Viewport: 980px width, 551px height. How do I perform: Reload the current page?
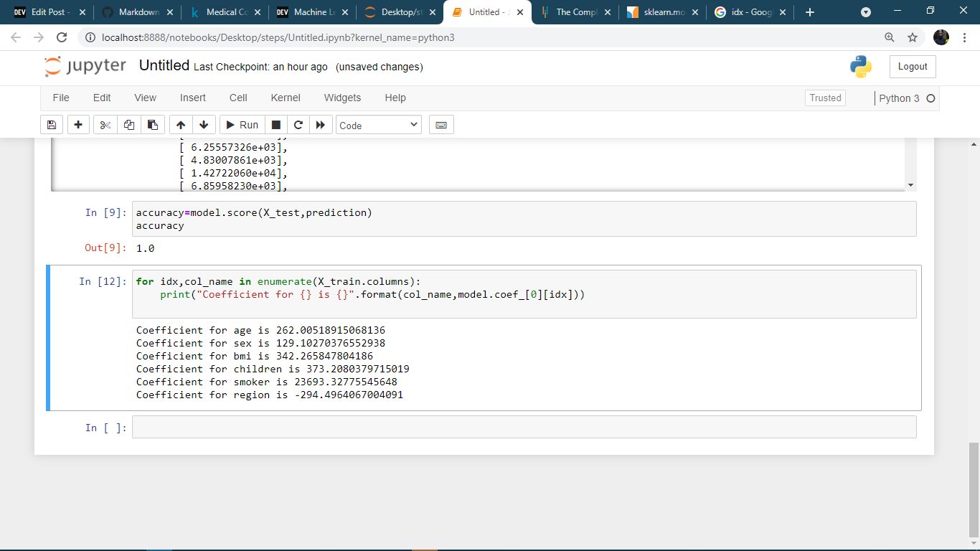62,37
